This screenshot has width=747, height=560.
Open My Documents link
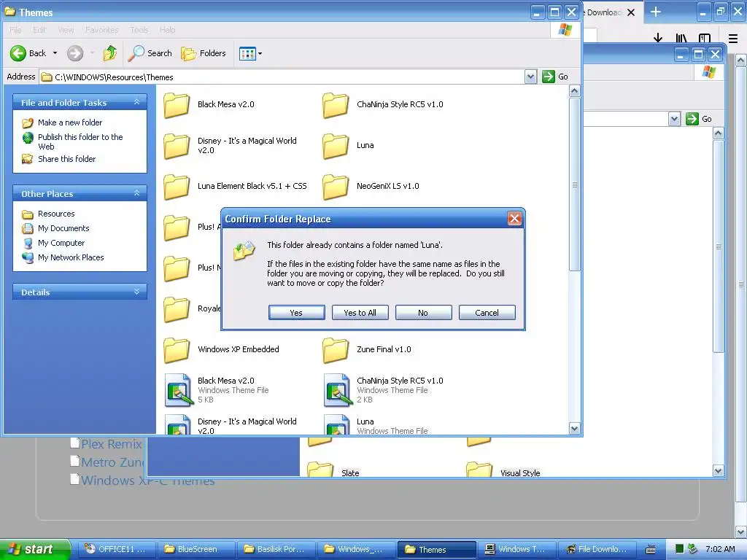[63, 228]
